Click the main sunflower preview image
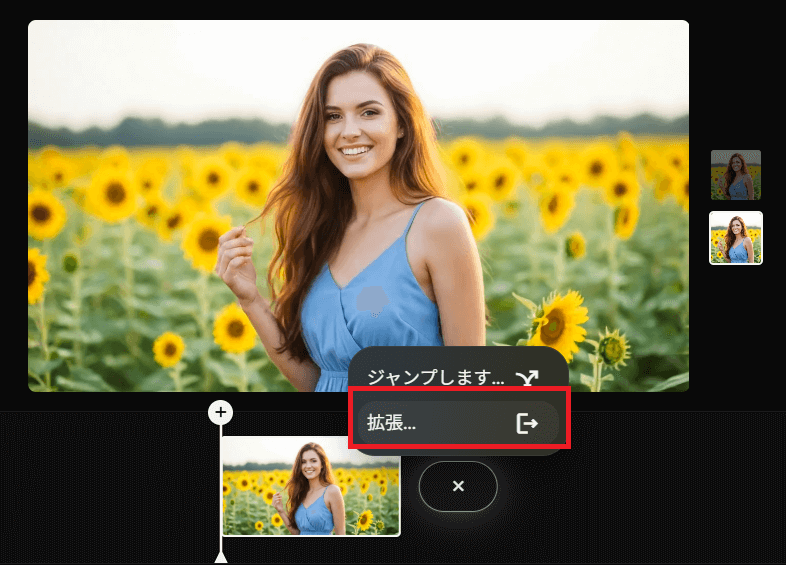The image size is (786, 565). coord(358,206)
